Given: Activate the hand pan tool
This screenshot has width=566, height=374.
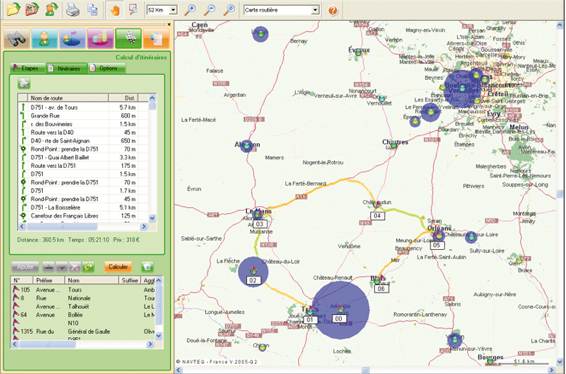Looking at the screenshot, I should (115, 10).
